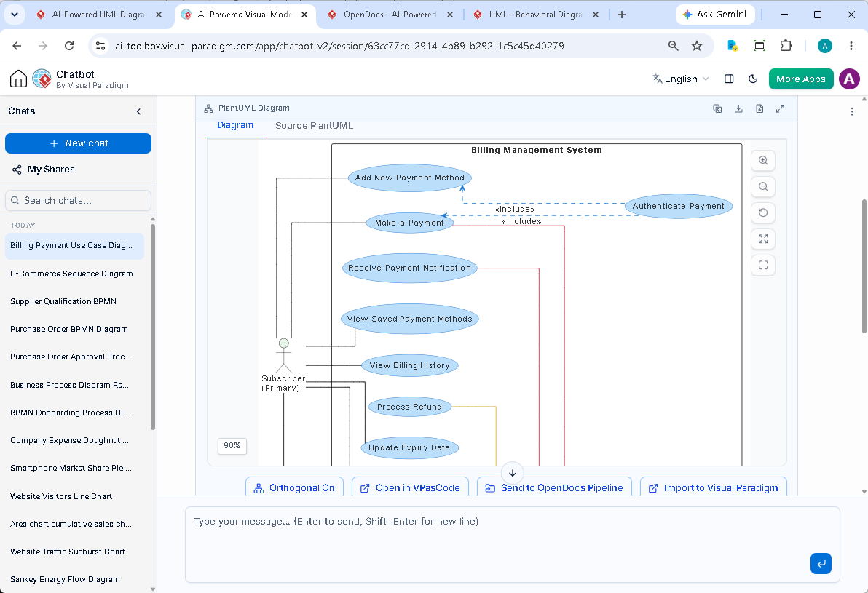Click the More Apps button
868x593 pixels.
tap(800, 79)
